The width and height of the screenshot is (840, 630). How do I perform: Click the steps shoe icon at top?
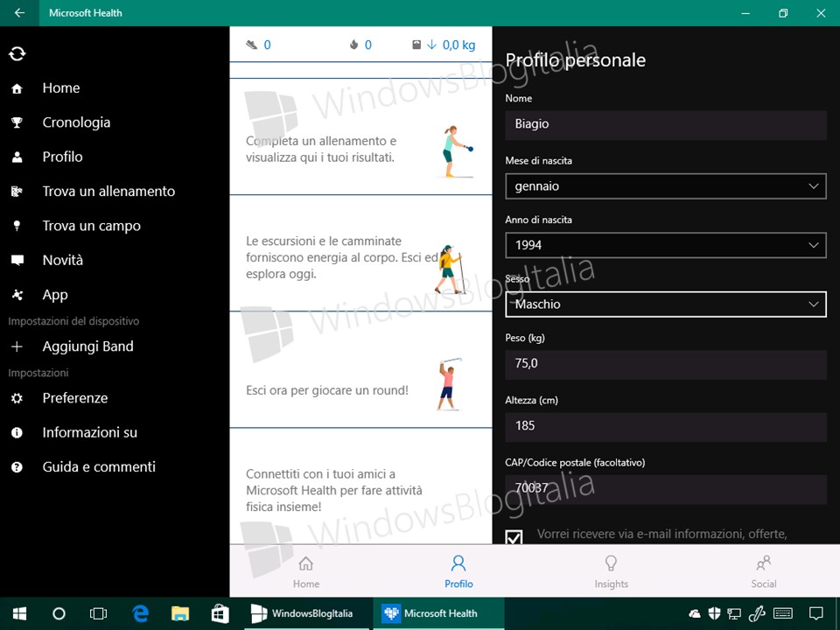pos(251,45)
